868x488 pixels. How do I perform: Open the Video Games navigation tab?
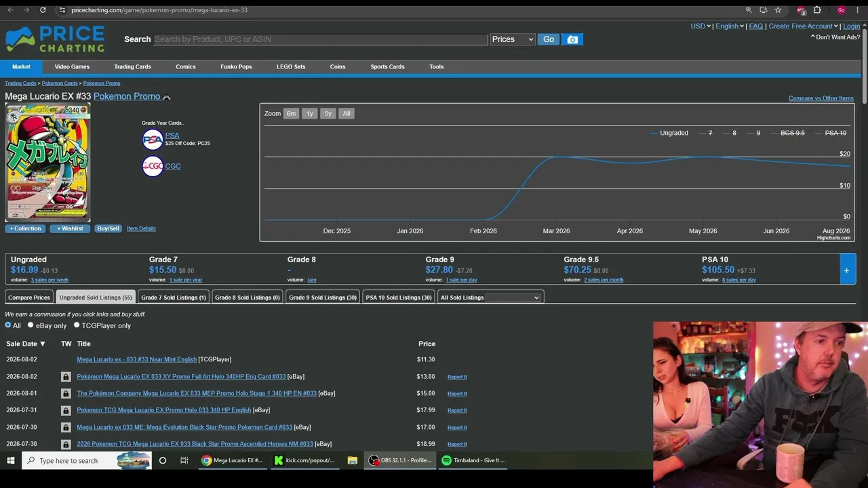click(x=72, y=67)
